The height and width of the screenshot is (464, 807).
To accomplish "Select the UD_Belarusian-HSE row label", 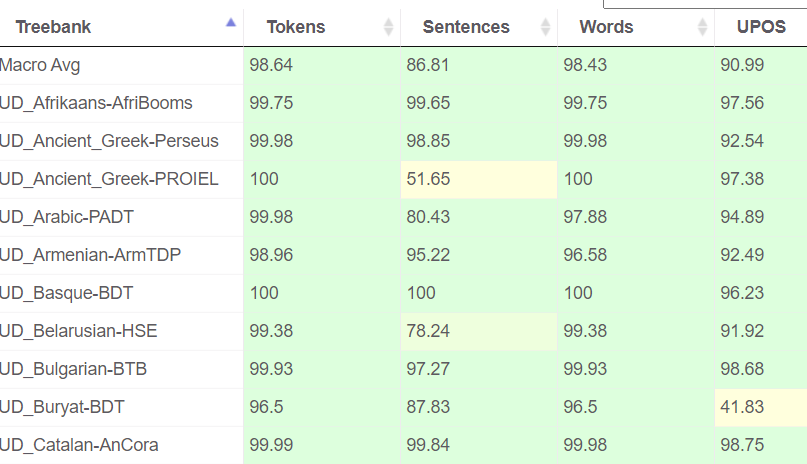I will [79, 331].
